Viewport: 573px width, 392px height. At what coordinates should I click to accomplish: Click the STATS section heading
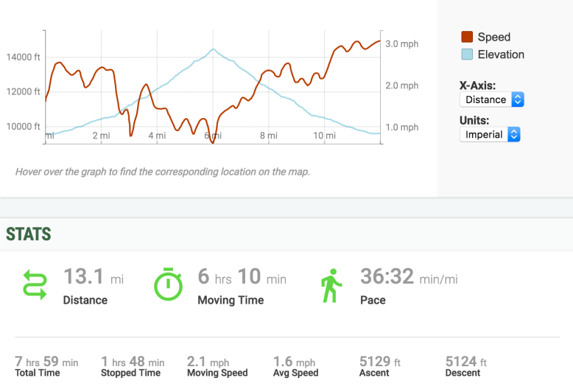(x=28, y=234)
